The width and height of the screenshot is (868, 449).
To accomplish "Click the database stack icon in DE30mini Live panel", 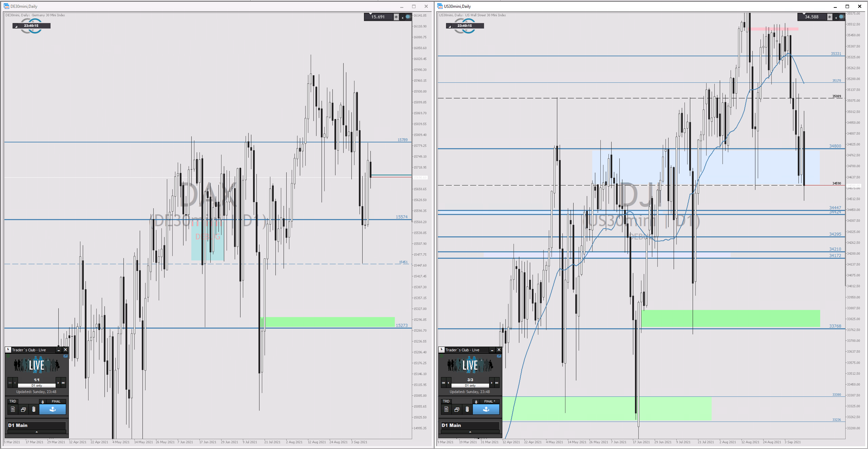I will point(34,409).
